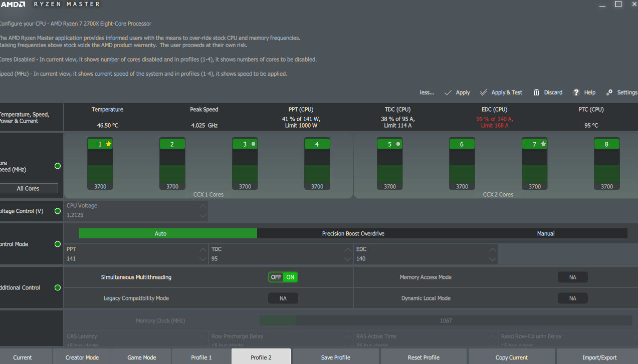Open Help question mark icon
The height and width of the screenshot is (364, 638).
click(576, 93)
